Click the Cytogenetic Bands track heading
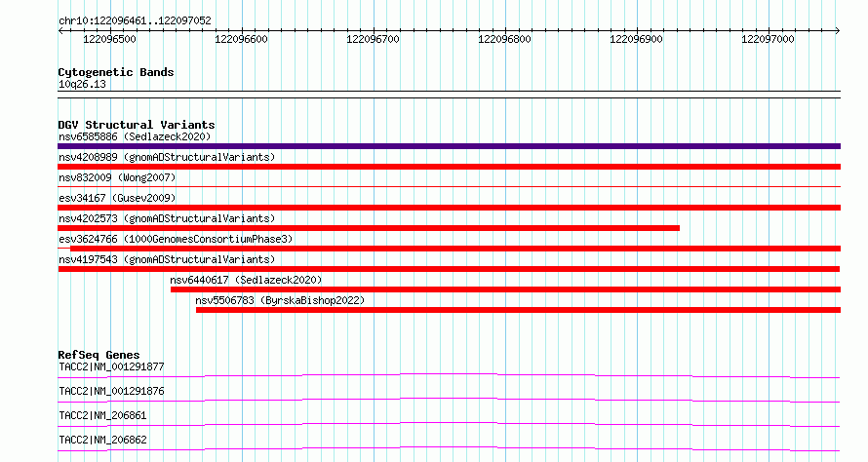This screenshot has height=462, width=868. [x=116, y=72]
